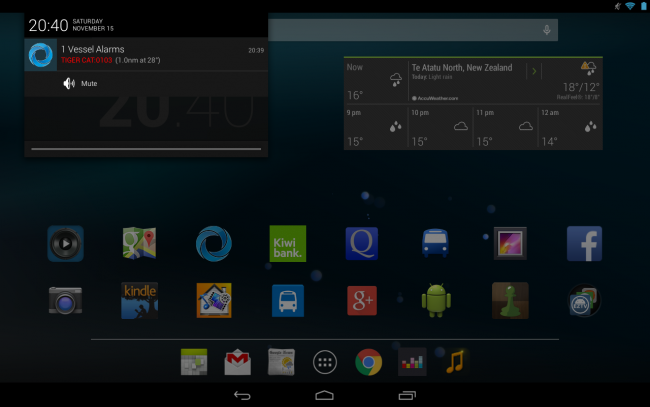Open the Calendar app in the dock
Viewport: 650px width, 407px height.
coord(194,362)
